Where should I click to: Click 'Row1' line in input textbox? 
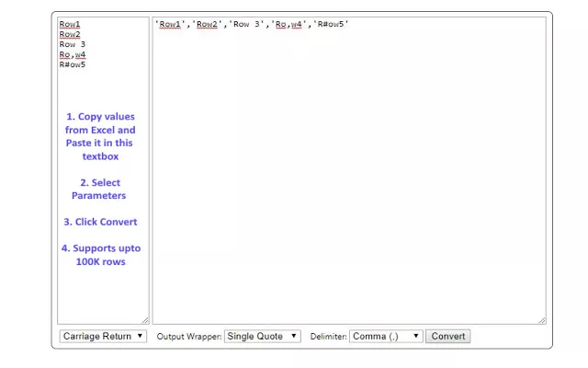[x=70, y=24]
